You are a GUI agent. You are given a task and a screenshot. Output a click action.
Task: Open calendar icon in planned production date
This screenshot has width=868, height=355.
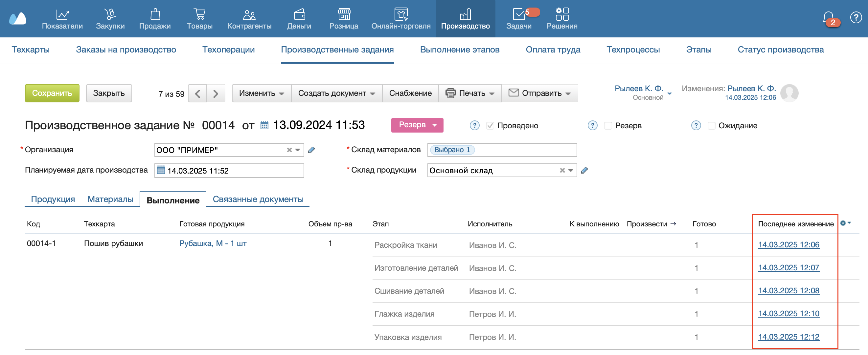pyautogui.click(x=161, y=170)
